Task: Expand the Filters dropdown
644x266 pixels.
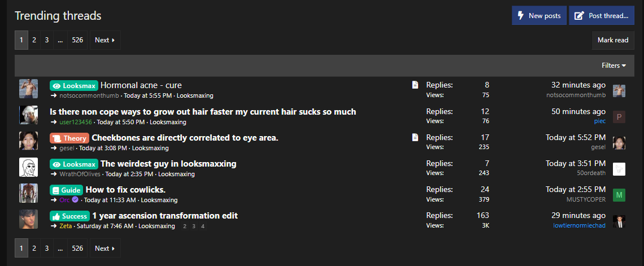Action: pyautogui.click(x=613, y=66)
